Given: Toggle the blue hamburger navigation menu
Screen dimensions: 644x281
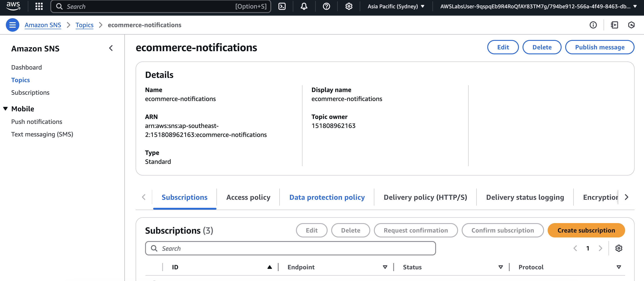Looking at the screenshot, I should [x=13, y=25].
